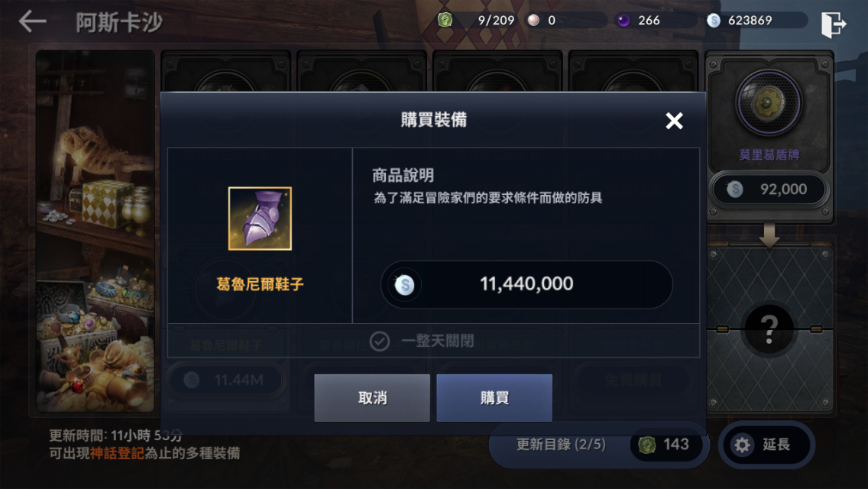This screenshot has height=489, width=868.
Task: Cancel the purchase with 取消
Action: (x=372, y=397)
